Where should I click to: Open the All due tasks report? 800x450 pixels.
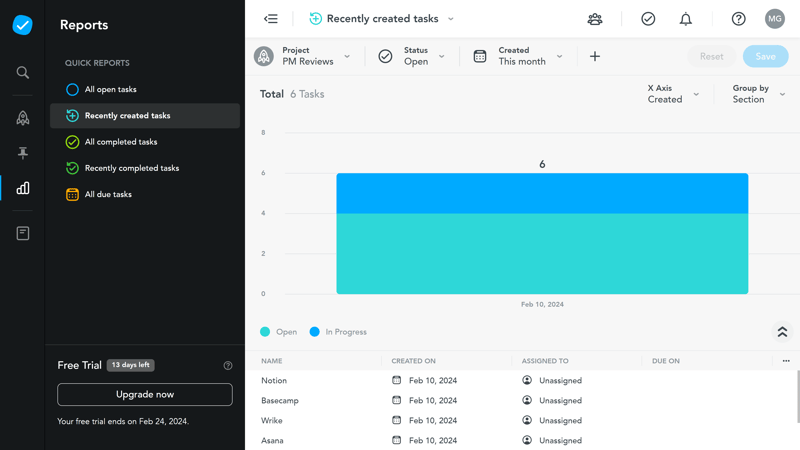(x=107, y=195)
